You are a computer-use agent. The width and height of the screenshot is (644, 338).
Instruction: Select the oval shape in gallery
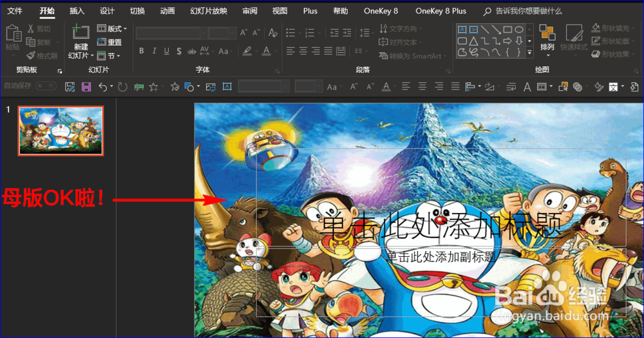pos(519,30)
